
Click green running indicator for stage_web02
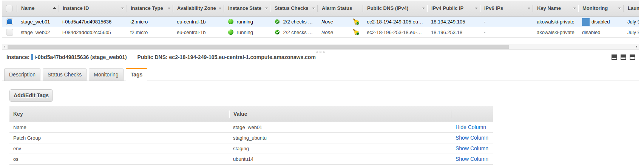231,33
